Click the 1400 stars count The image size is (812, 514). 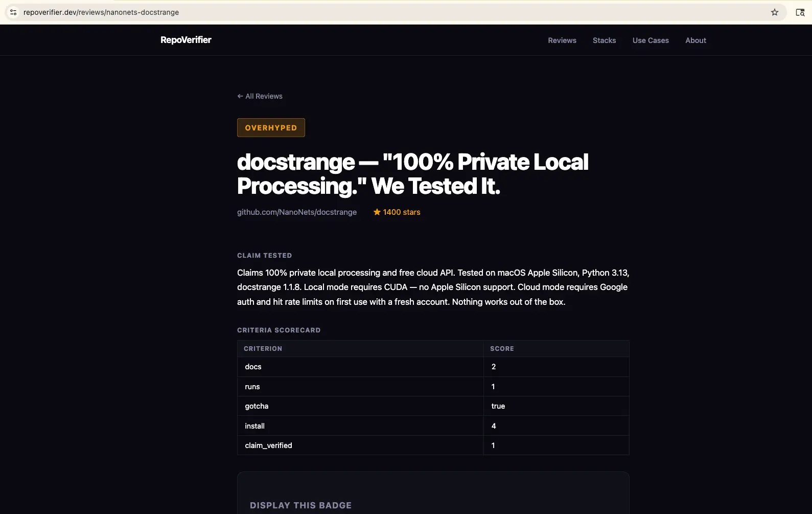[x=402, y=212]
